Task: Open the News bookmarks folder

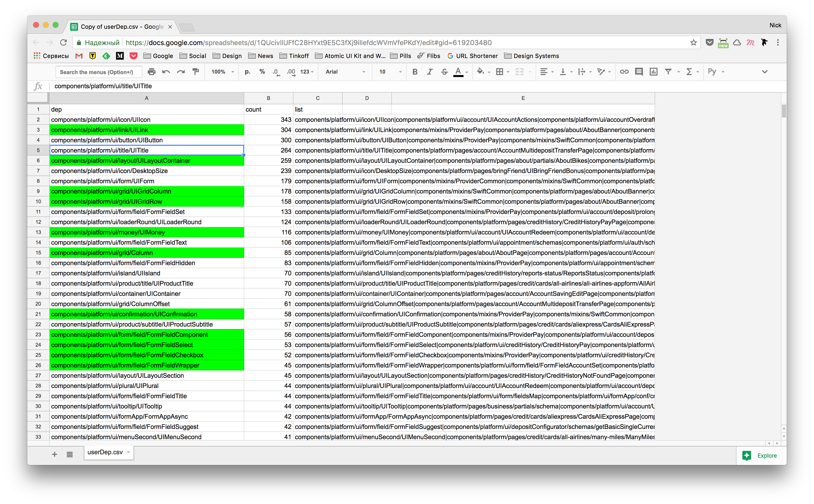Action: (261, 56)
